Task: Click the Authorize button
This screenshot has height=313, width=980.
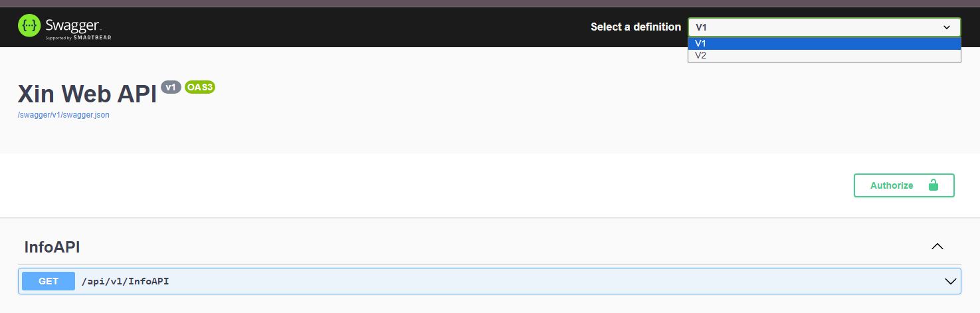Action: point(904,185)
